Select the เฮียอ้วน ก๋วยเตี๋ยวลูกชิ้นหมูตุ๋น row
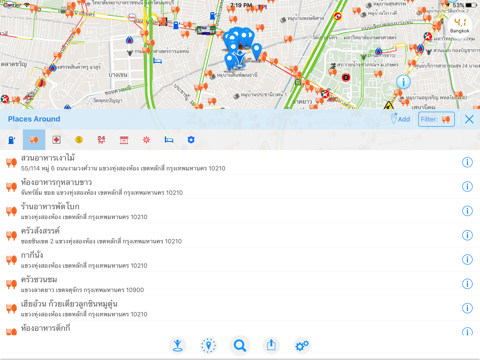 (x=240, y=308)
